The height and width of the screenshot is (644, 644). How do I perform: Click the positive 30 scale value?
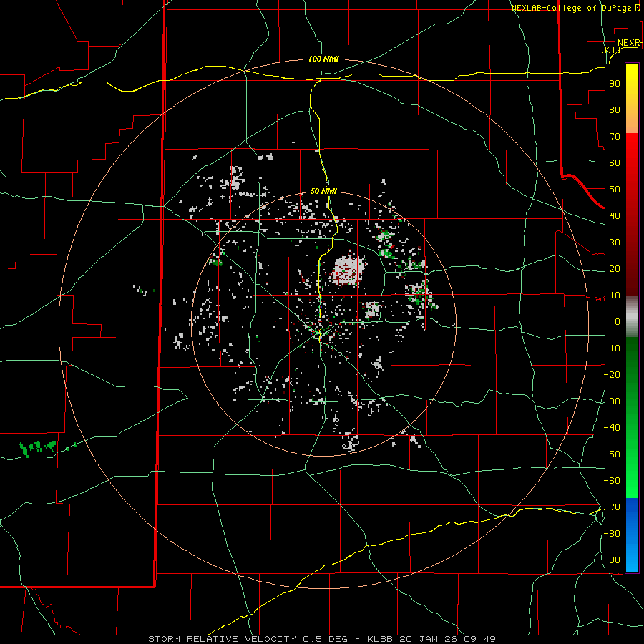615,243
